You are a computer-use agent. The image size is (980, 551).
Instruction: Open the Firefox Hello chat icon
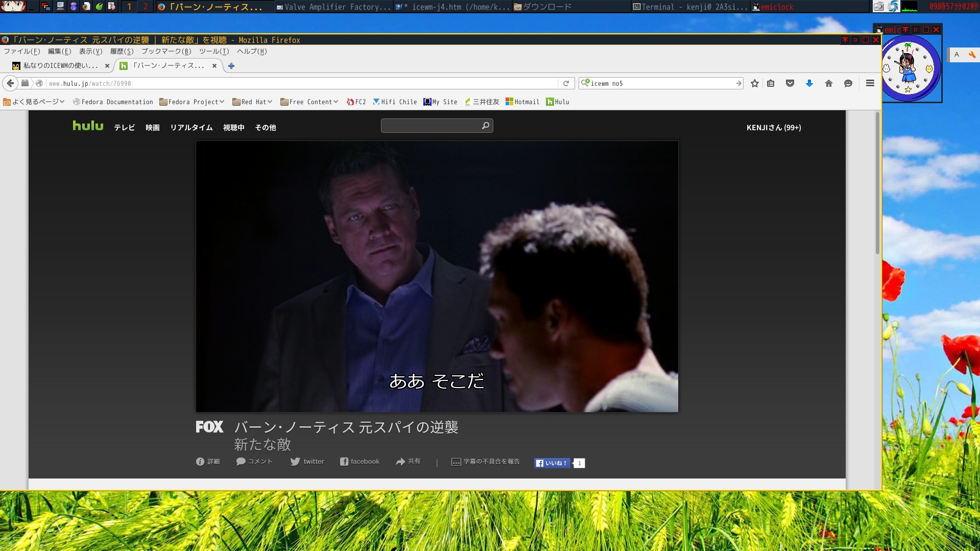point(848,83)
